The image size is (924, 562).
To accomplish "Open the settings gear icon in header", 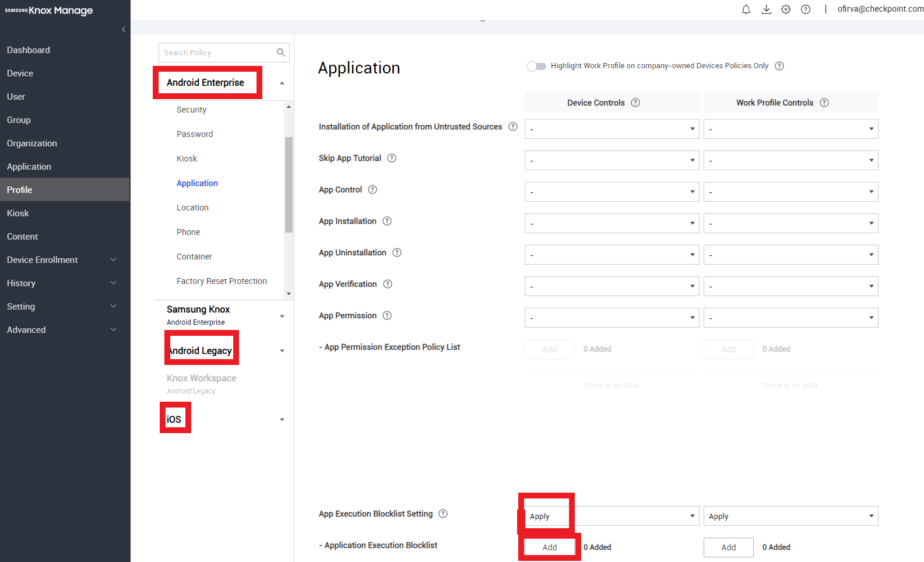I will tap(786, 9).
